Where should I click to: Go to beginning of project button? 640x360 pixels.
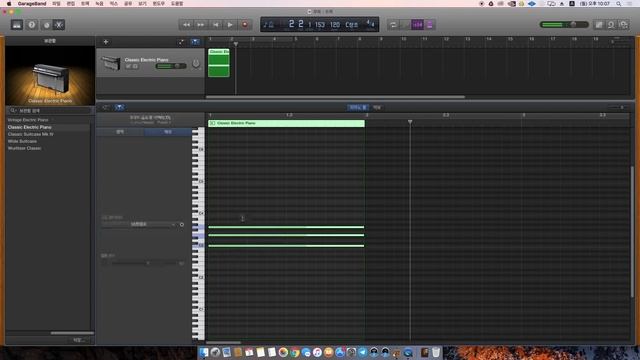[x=216, y=25]
